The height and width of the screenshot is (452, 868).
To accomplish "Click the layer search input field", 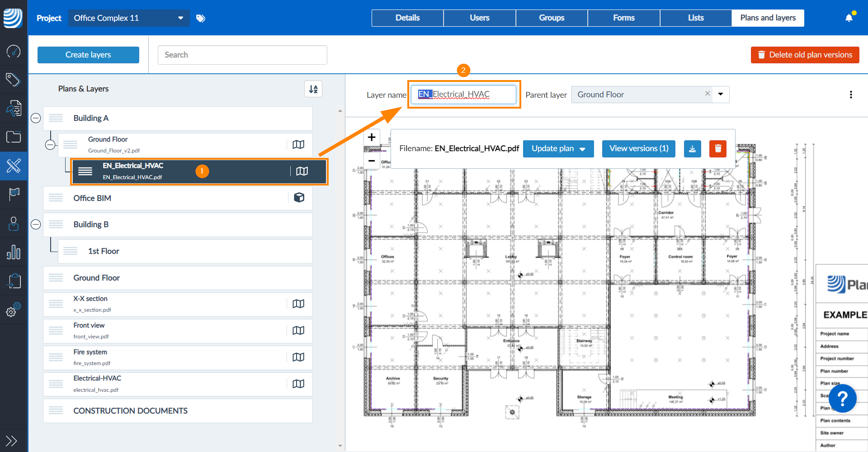I will [242, 55].
